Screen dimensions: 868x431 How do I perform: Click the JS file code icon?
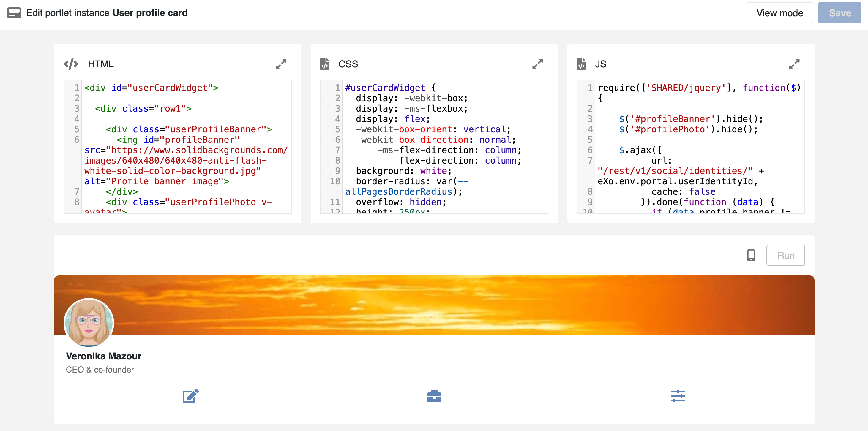tap(581, 64)
